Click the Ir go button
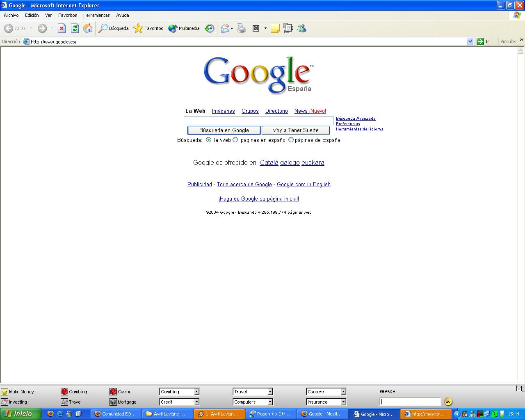The height and width of the screenshot is (420, 525). pos(483,41)
